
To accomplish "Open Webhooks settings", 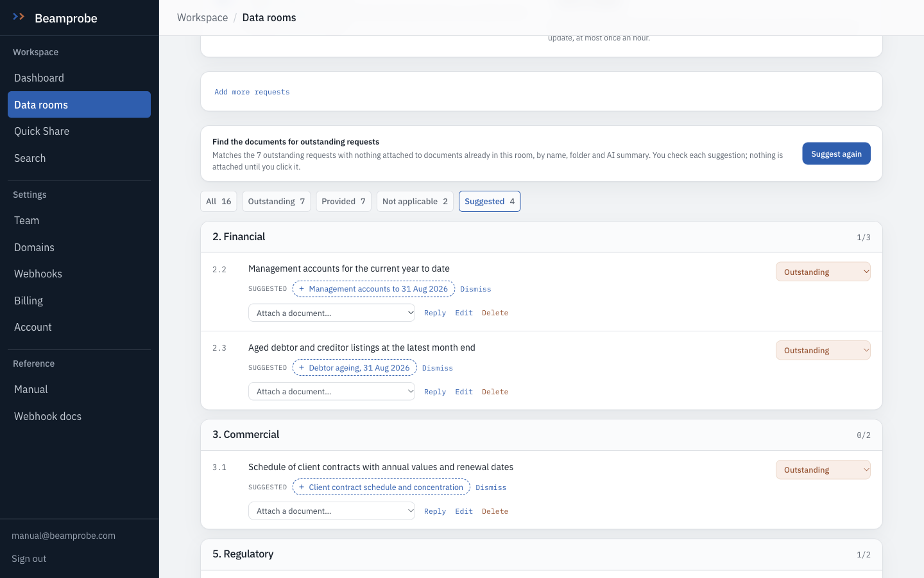I will coord(79,274).
